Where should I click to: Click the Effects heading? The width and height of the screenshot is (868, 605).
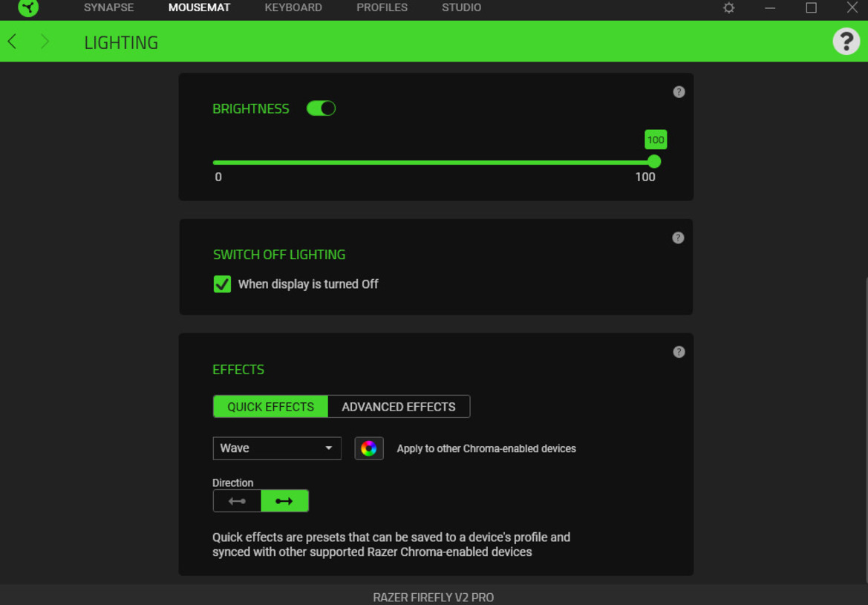coord(238,370)
